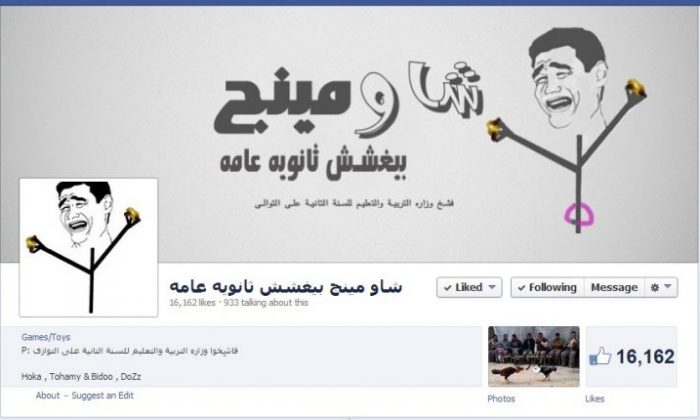Open the About link

48,395
